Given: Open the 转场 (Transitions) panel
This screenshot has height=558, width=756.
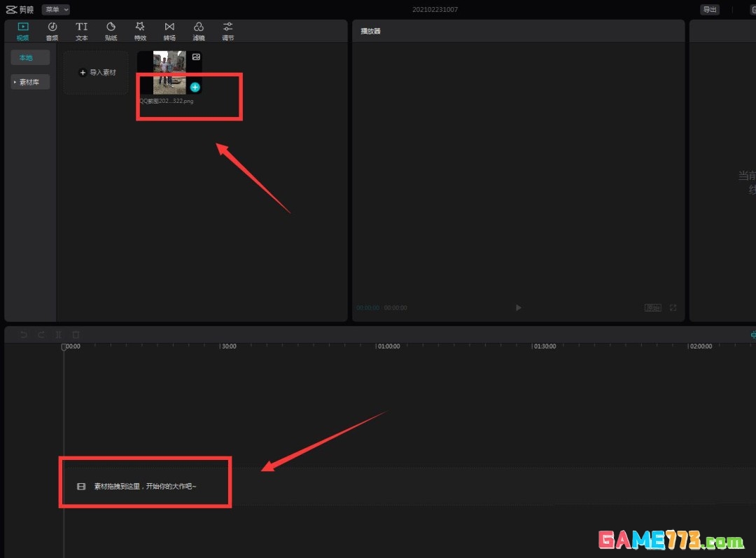Looking at the screenshot, I should pos(169,31).
